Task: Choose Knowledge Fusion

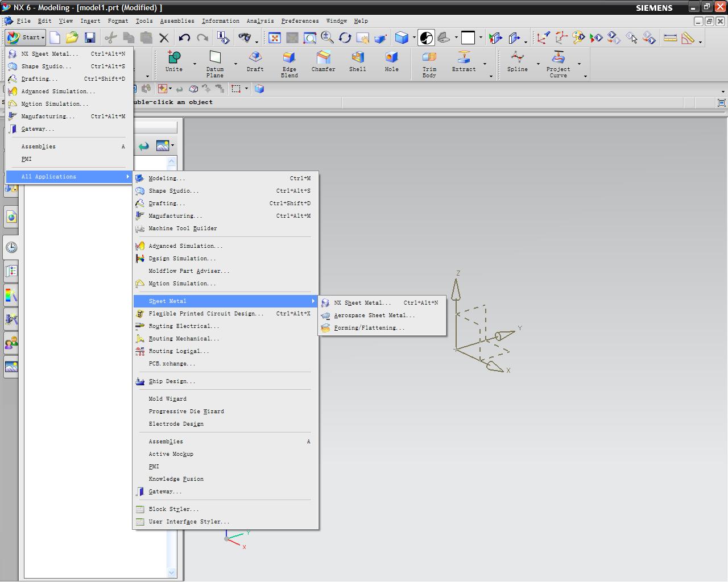Action: 226,479
